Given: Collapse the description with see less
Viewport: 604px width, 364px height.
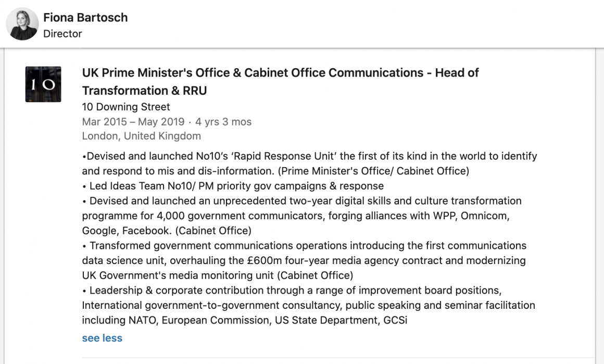Looking at the screenshot, I should coord(102,338).
